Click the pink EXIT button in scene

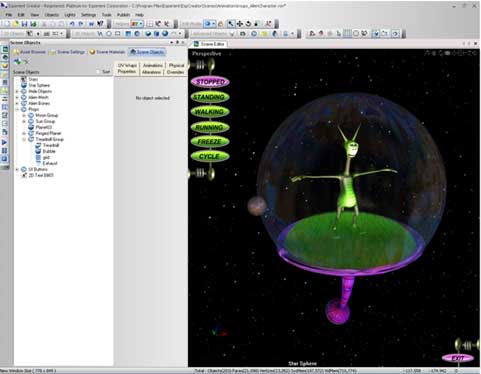click(458, 358)
